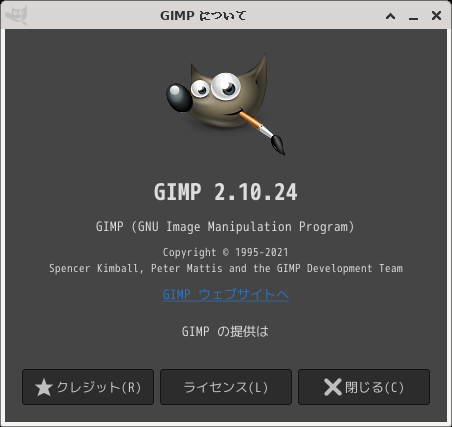This screenshot has height=427, width=452.
Task: Click the GIMP の提供は text
Action: [x=226, y=331]
